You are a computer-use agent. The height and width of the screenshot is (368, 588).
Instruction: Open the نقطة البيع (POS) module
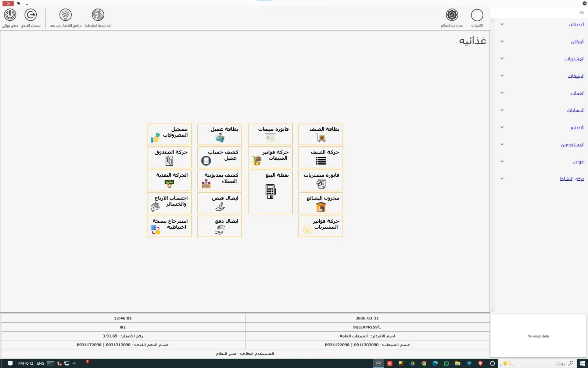(x=270, y=191)
